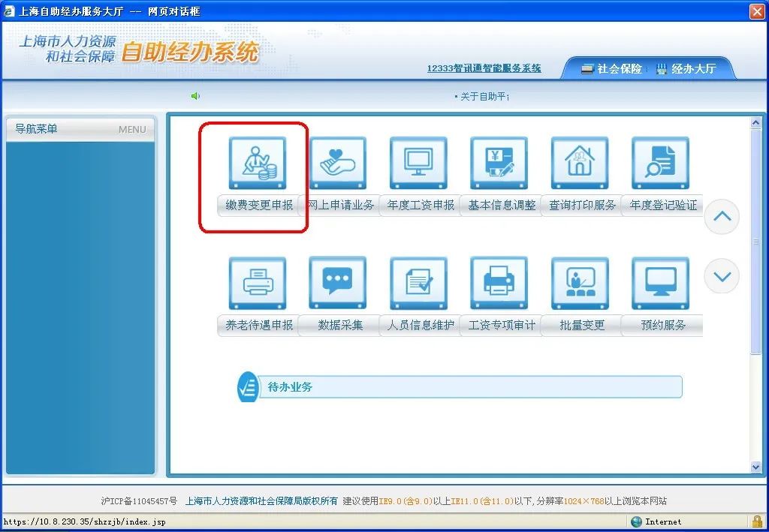This screenshot has height=532, width=769.
Task: Open the 年度登记验证 document search icon
Action: 660,164
